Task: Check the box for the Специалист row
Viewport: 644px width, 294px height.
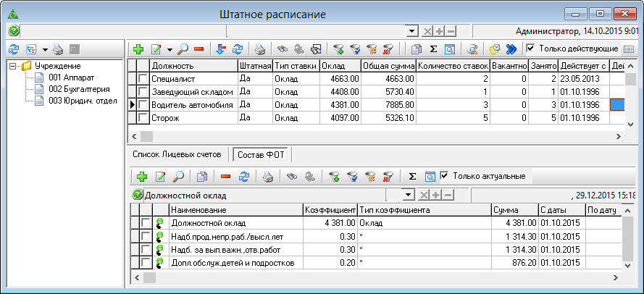Action: pyautogui.click(x=143, y=79)
